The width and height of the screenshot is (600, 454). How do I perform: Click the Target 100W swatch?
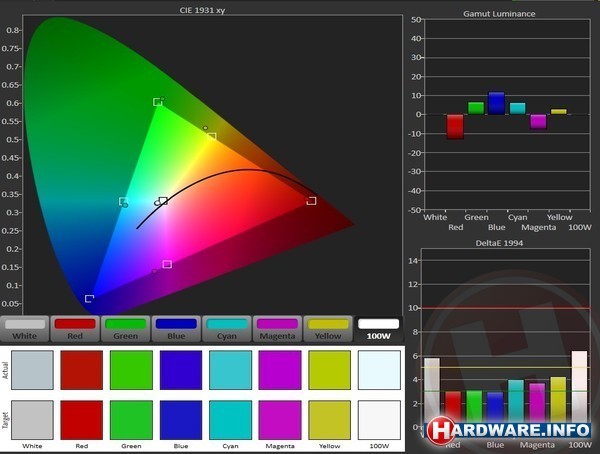(x=379, y=420)
